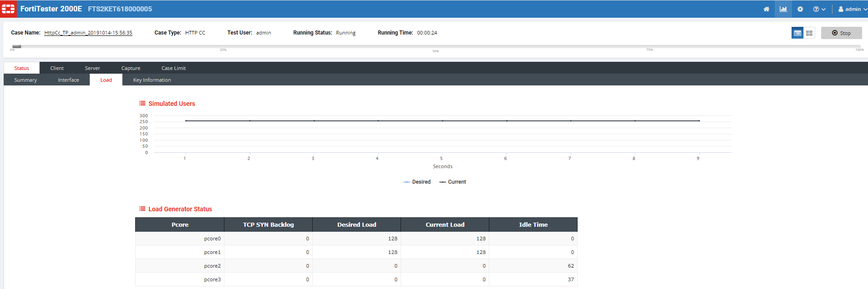Viewport: 868px width, 289px height.
Task: Click the Load Generator Status heading
Action: click(180, 209)
